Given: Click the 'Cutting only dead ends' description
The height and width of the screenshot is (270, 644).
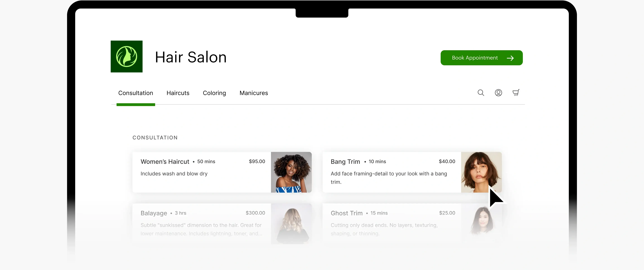Looking at the screenshot, I should [x=384, y=229].
